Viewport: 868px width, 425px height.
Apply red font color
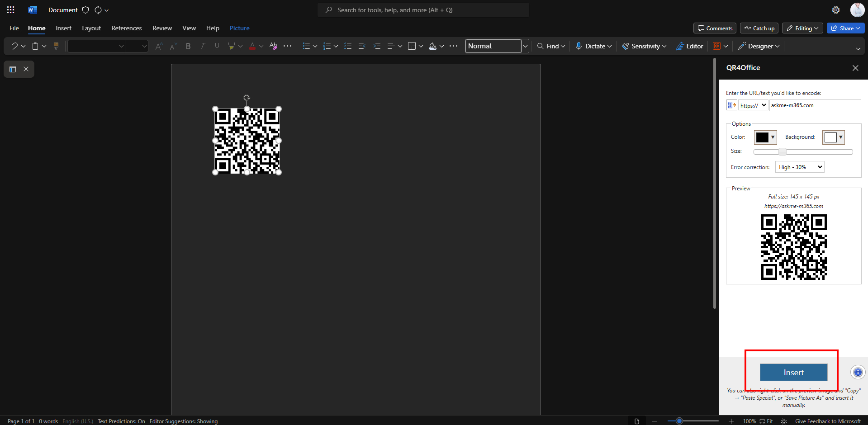pyautogui.click(x=252, y=46)
